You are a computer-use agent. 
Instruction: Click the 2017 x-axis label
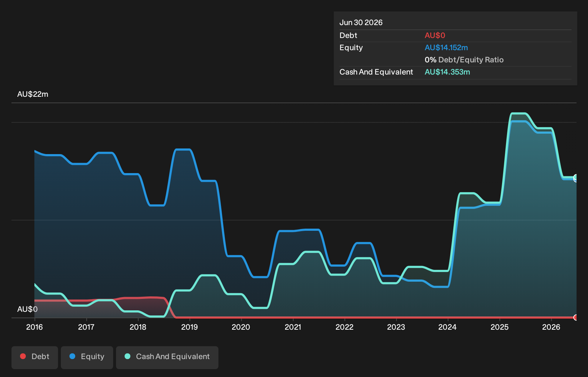(86, 327)
